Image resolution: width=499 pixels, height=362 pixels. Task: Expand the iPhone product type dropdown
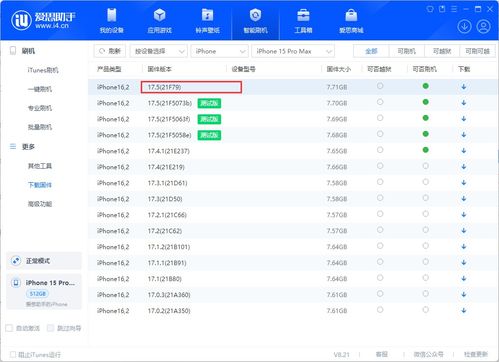point(220,51)
